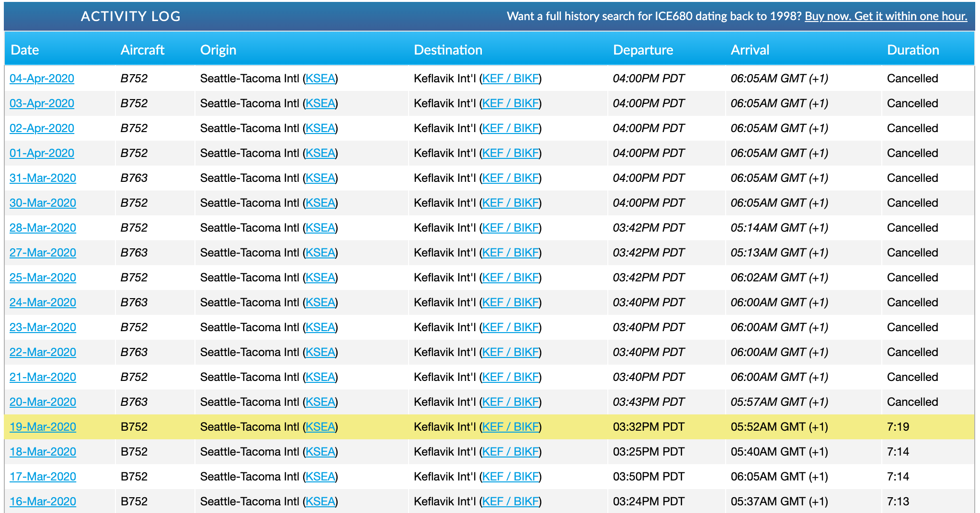Click the Arrival column header
The height and width of the screenshot is (513, 980).
click(750, 50)
